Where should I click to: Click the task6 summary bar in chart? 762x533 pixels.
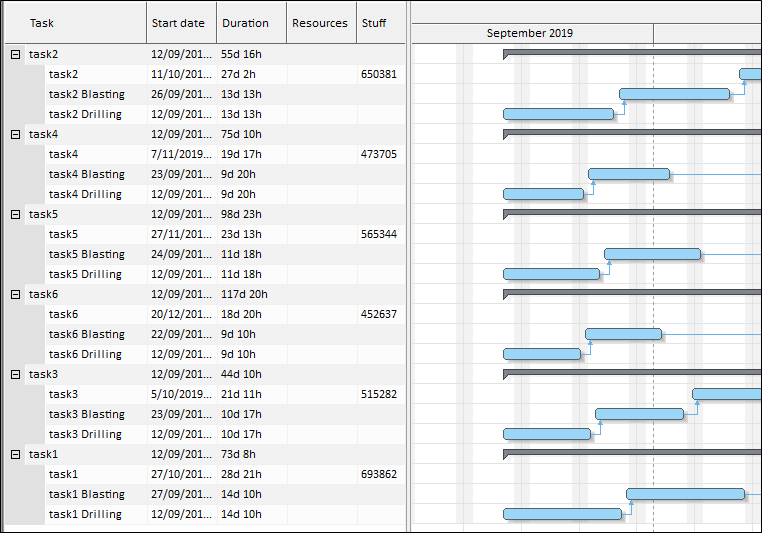click(632, 292)
